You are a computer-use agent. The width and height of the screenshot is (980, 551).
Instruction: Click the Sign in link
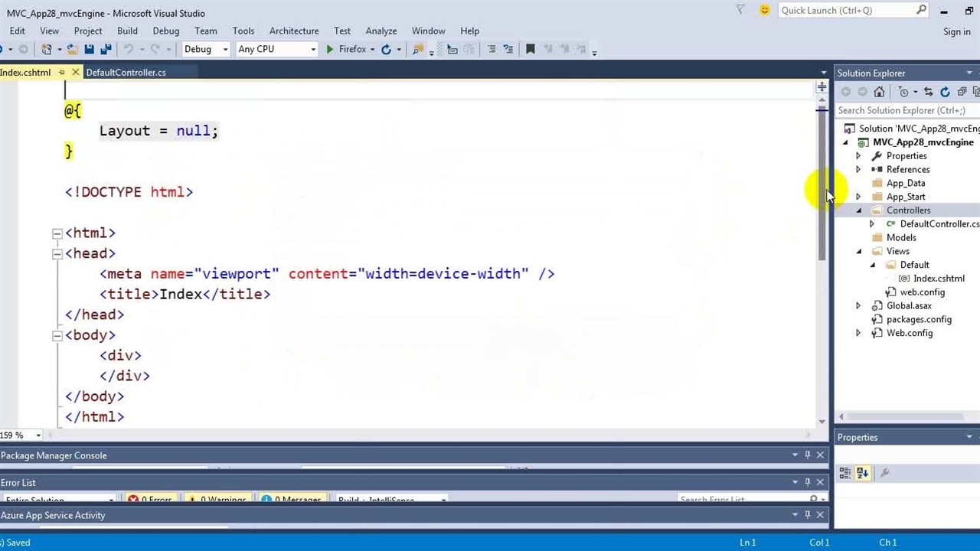956,31
